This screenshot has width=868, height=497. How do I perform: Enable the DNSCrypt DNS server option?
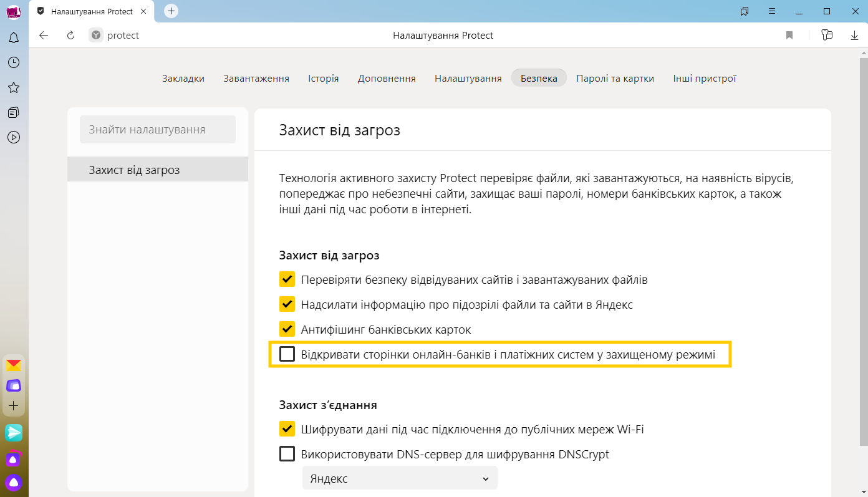pyautogui.click(x=287, y=454)
